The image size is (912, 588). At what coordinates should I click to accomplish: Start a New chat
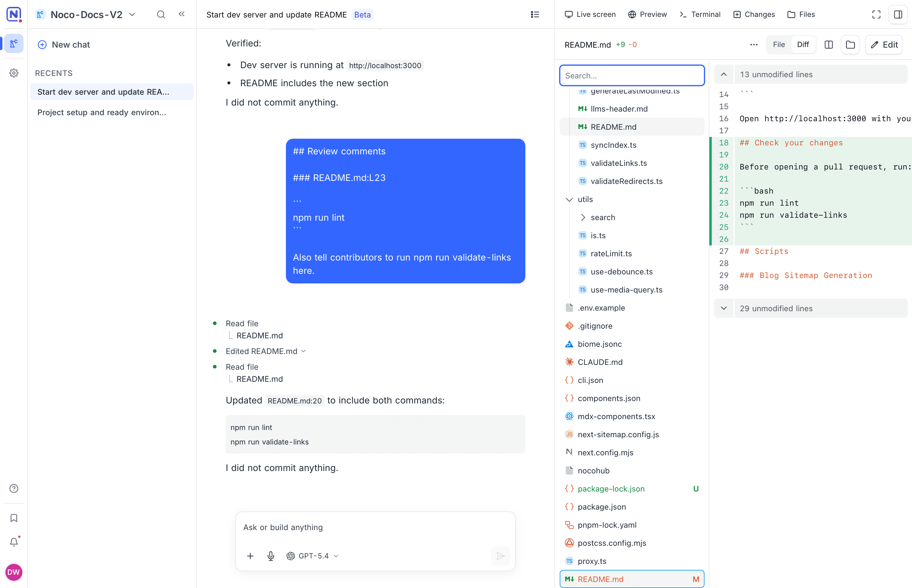pos(64,45)
